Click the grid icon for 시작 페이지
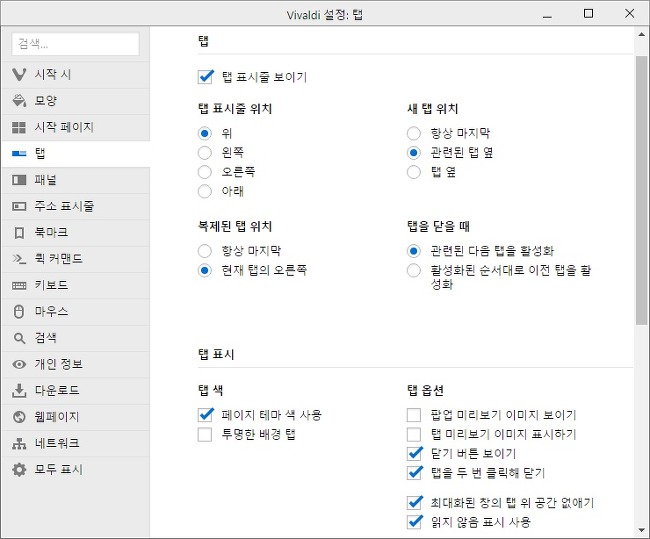 coord(19,127)
